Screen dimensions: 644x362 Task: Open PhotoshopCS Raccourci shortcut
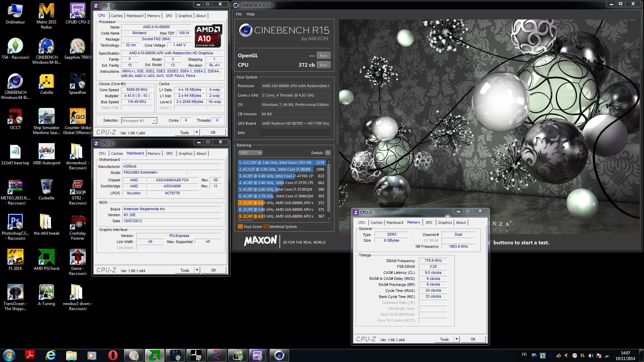[x=15, y=227]
